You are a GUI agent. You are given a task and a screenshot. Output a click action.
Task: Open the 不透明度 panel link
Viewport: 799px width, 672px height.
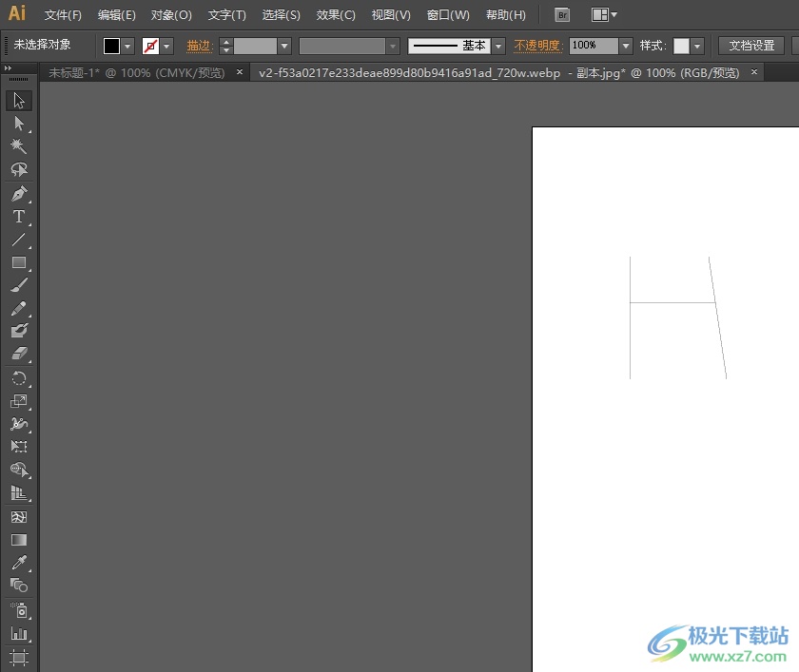[538, 46]
